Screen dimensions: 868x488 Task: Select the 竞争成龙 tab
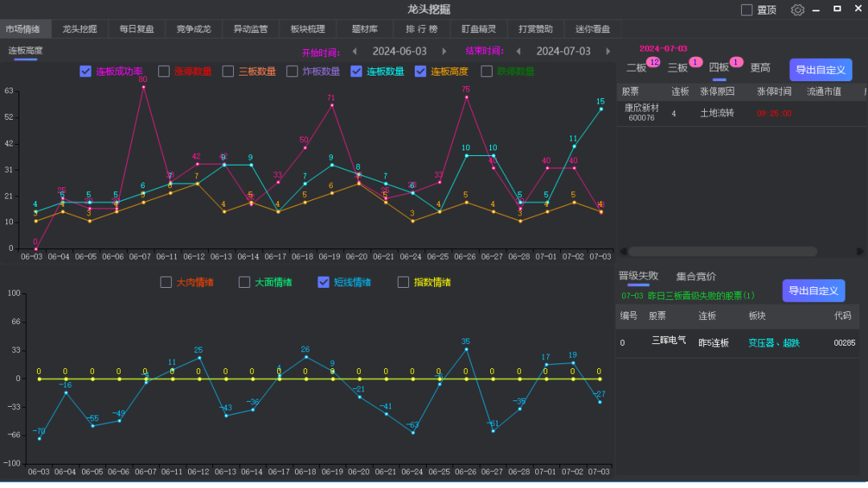194,29
